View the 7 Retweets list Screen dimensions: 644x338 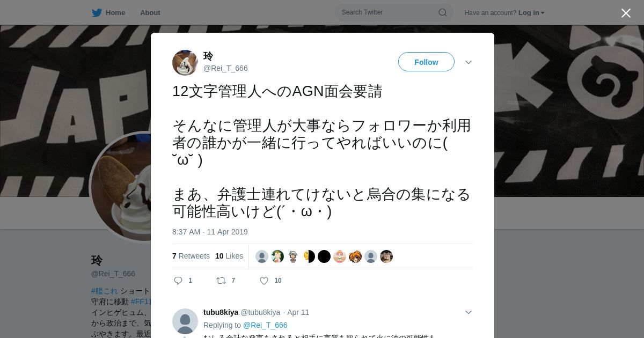point(191,256)
